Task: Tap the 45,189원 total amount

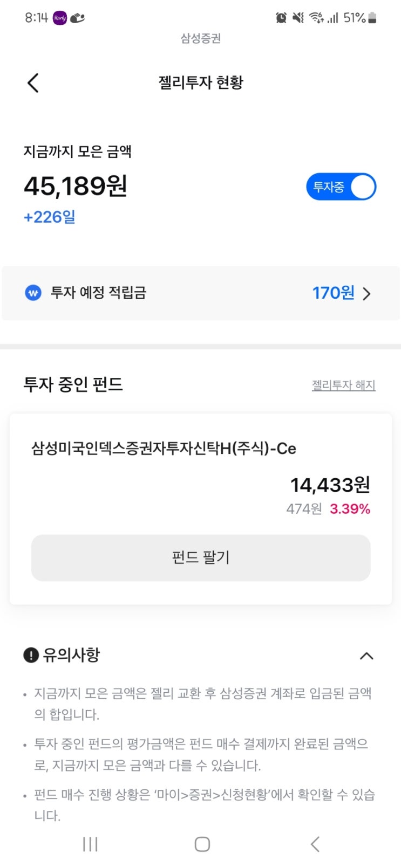Action: click(x=76, y=187)
